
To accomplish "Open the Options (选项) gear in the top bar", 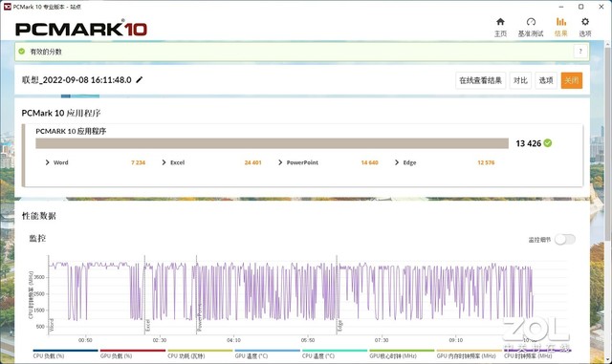I will click(584, 28).
